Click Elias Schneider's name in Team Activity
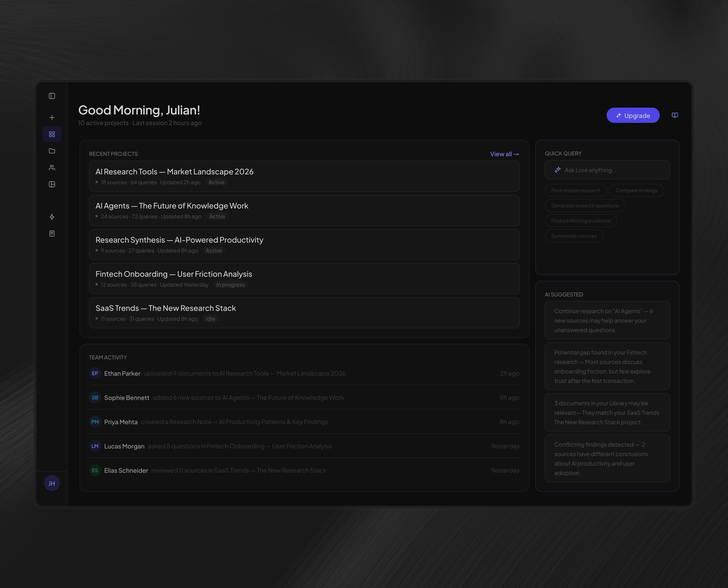Image resolution: width=728 pixels, height=588 pixels. tap(126, 470)
